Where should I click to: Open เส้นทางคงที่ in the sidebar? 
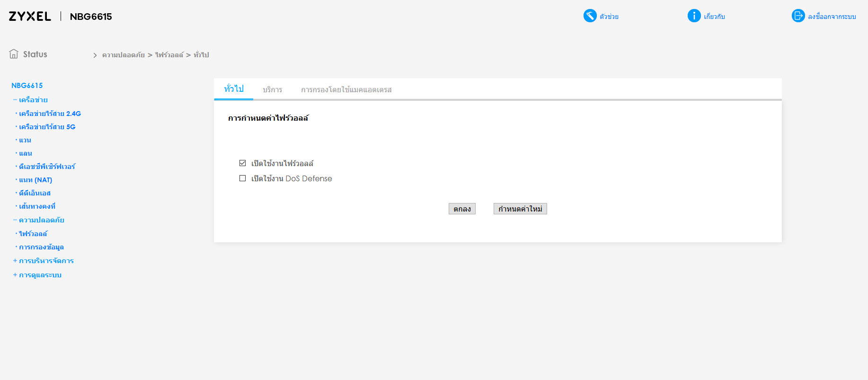point(37,206)
